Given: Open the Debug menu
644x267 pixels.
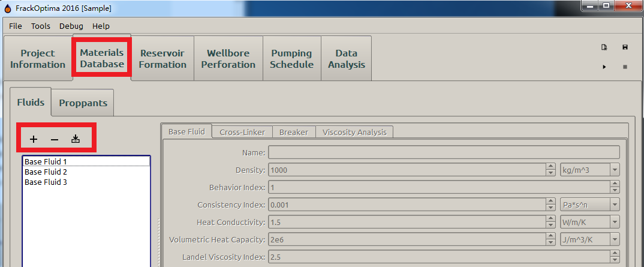Looking at the screenshot, I should click(71, 26).
